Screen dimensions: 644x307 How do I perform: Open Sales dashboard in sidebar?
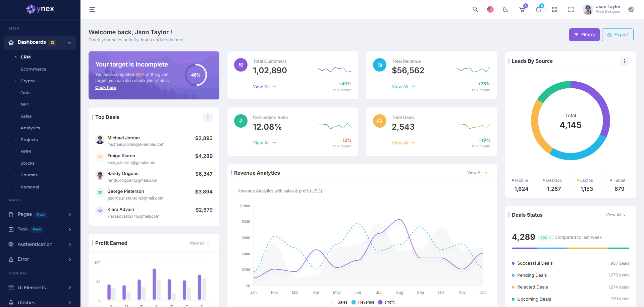click(26, 116)
